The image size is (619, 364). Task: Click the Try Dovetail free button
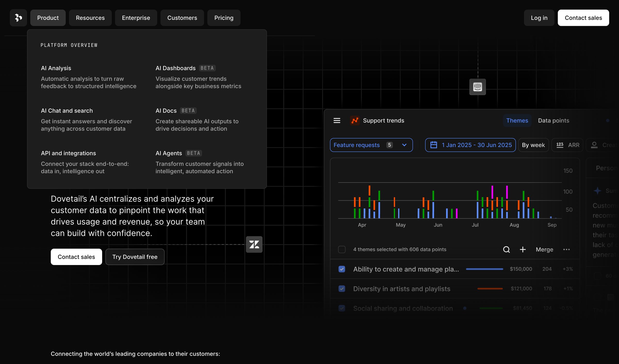[x=135, y=257]
